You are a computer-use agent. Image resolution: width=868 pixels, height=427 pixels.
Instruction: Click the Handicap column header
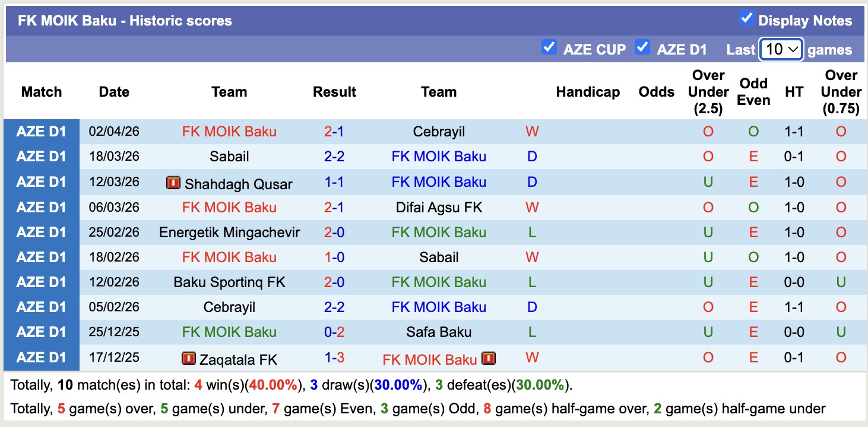pyautogui.click(x=588, y=92)
